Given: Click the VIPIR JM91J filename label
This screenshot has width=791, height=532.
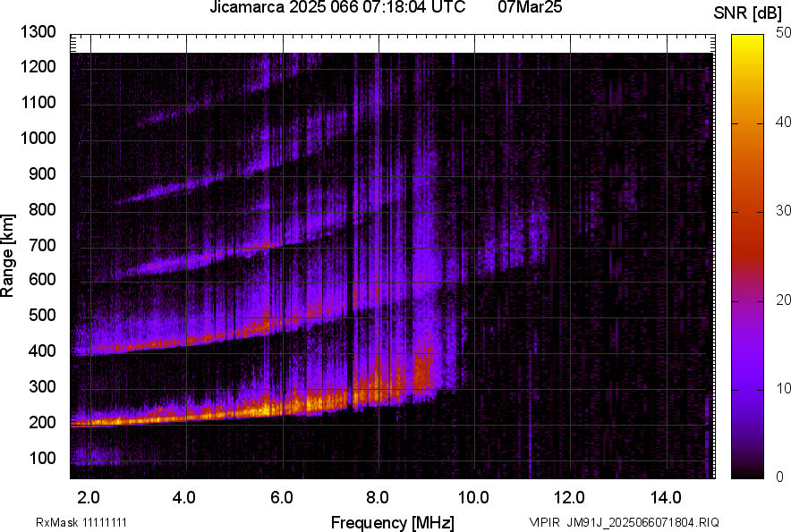Looking at the screenshot, I should [x=624, y=522].
